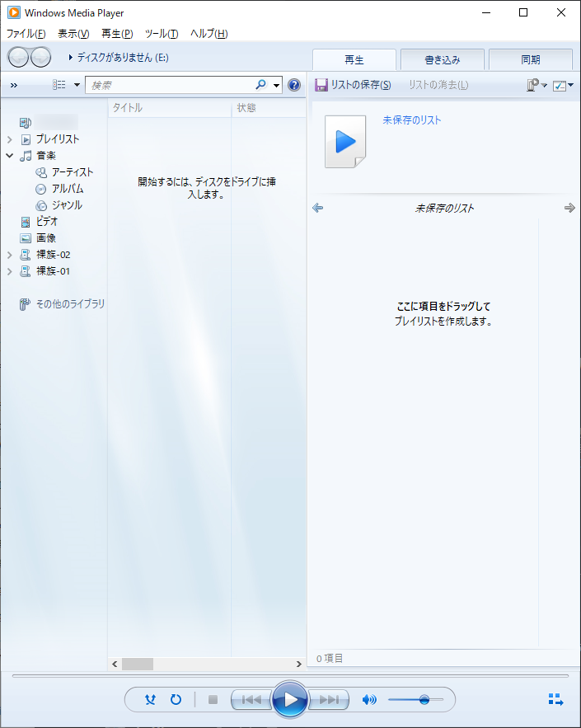Image resolution: width=581 pixels, height=728 pixels.
Task: Click the navigate back arrow button
Action: tap(19, 58)
